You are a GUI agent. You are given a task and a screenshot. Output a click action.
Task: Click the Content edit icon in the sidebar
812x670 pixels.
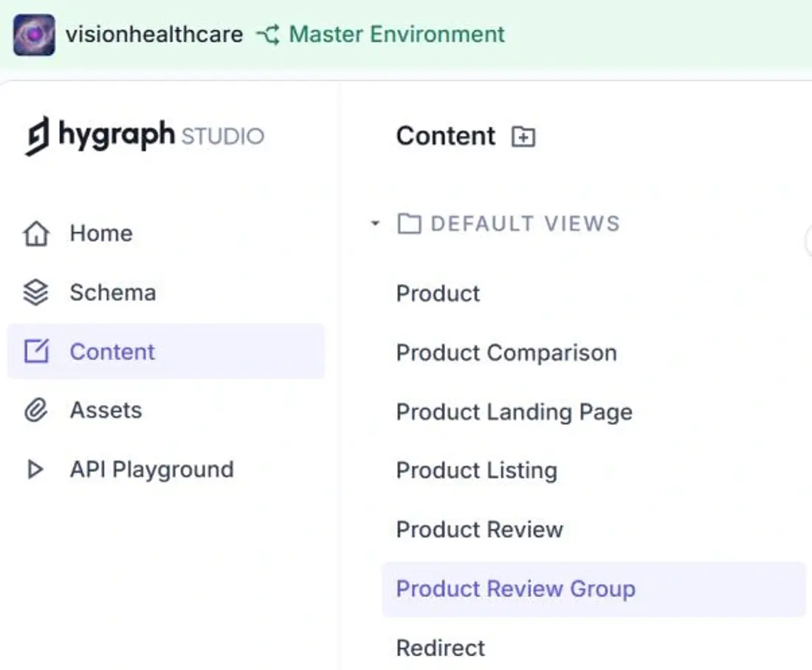pos(36,351)
